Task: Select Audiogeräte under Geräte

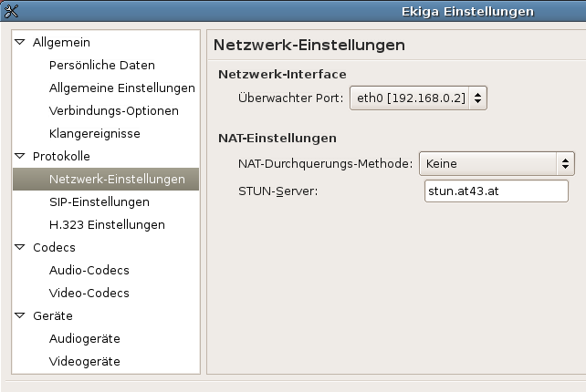Action: 84,339
